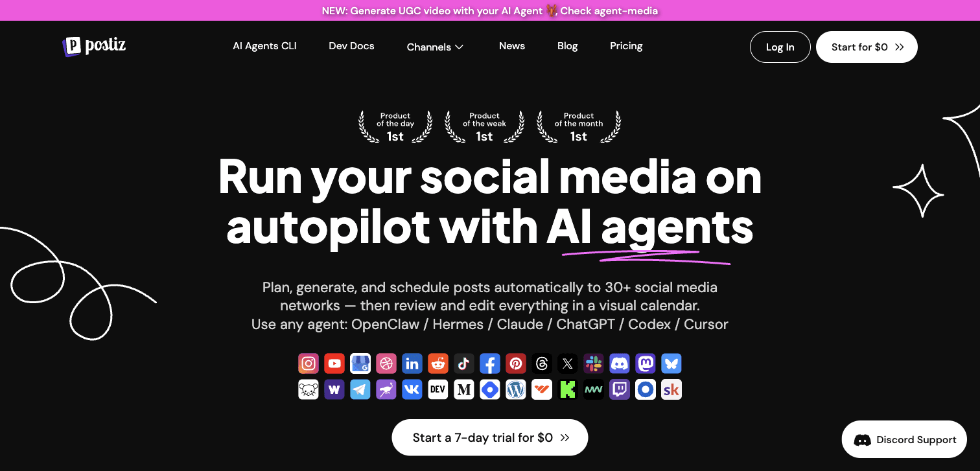Click the Product of the month badge
Image resolution: width=980 pixels, height=471 pixels.
click(578, 126)
